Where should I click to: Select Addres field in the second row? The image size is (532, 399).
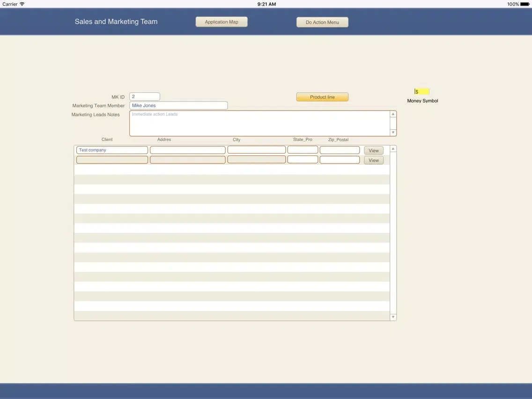click(188, 160)
